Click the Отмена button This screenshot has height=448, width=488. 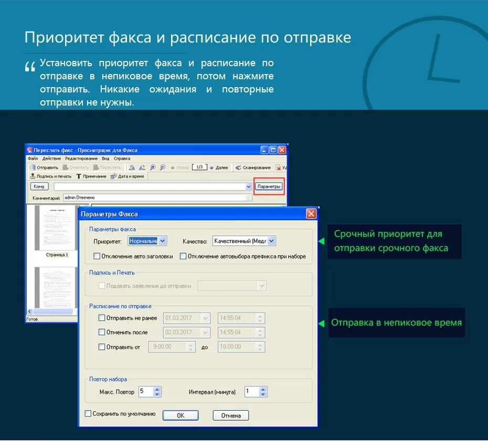click(x=231, y=415)
